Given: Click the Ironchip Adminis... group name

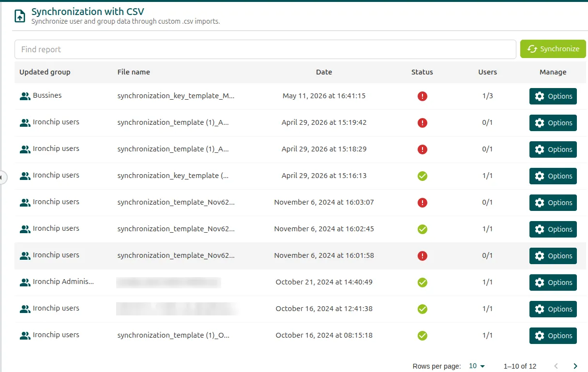Looking at the screenshot, I should pos(63,282).
